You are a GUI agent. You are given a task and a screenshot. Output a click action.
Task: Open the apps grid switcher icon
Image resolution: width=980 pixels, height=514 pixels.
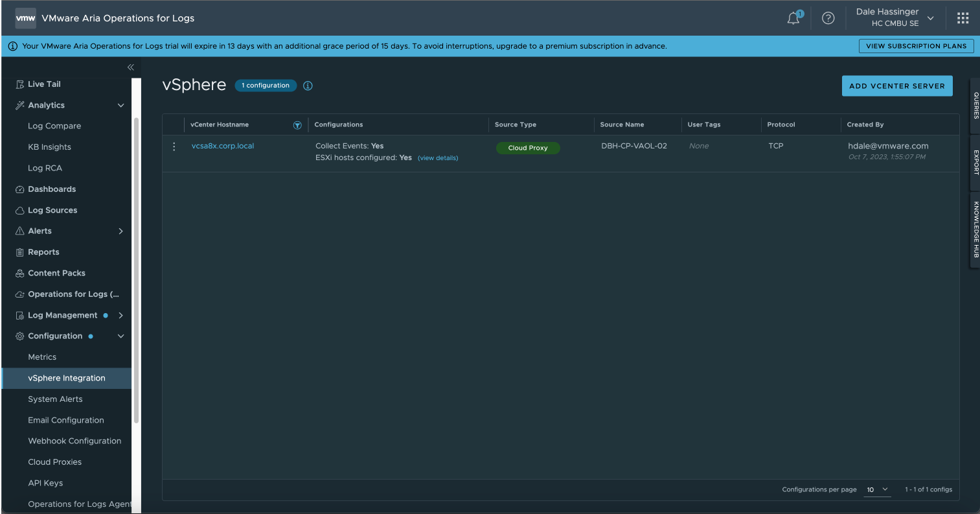pyautogui.click(x=963, y=18)
